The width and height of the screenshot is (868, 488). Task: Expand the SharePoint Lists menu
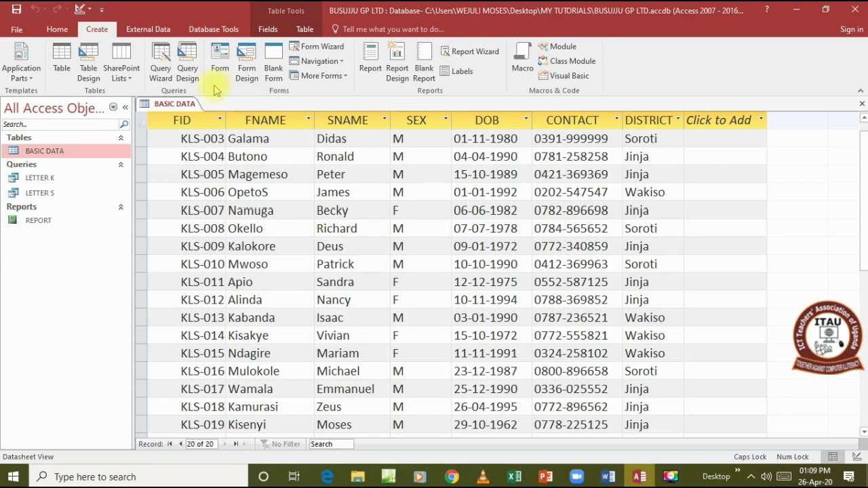click(121, 62)
